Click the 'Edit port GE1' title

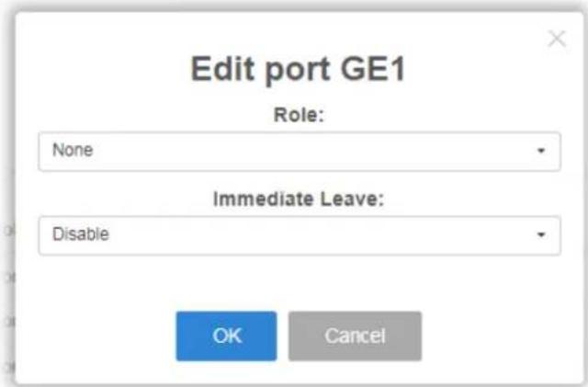298,69
